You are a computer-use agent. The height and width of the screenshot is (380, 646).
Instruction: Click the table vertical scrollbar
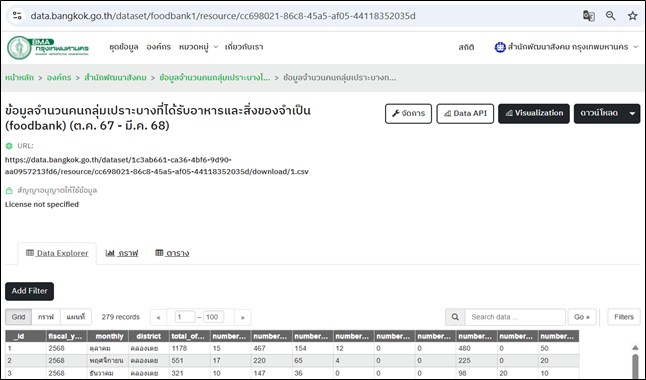(635, 362)
